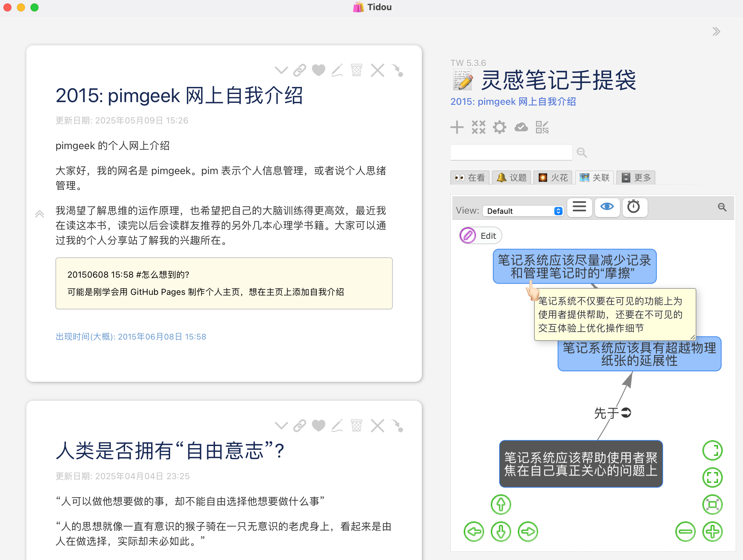The image size is (743, 560).
Task: Zoom in map with green plus button
Action: pyautogui.click(x=712, y=532)
